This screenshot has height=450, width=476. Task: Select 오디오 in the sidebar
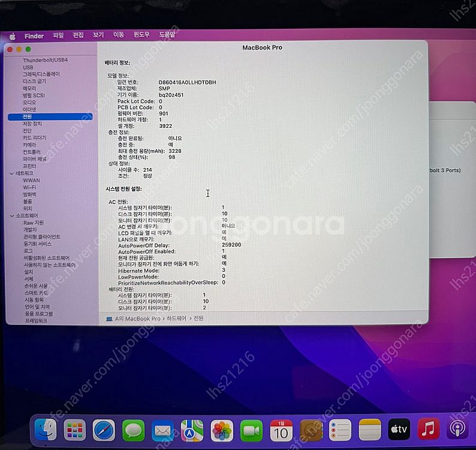(x=29, y=103)
